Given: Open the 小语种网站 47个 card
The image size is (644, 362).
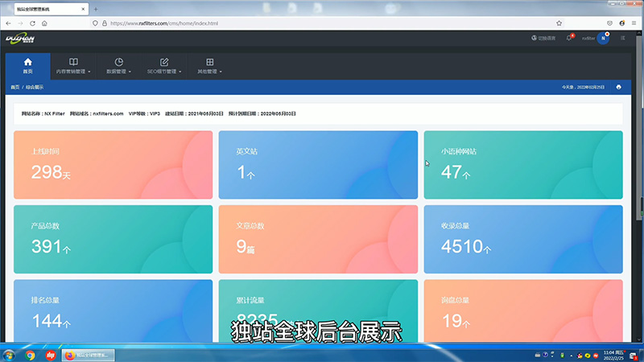Looking at the screenshot, I should coord(523,165).
